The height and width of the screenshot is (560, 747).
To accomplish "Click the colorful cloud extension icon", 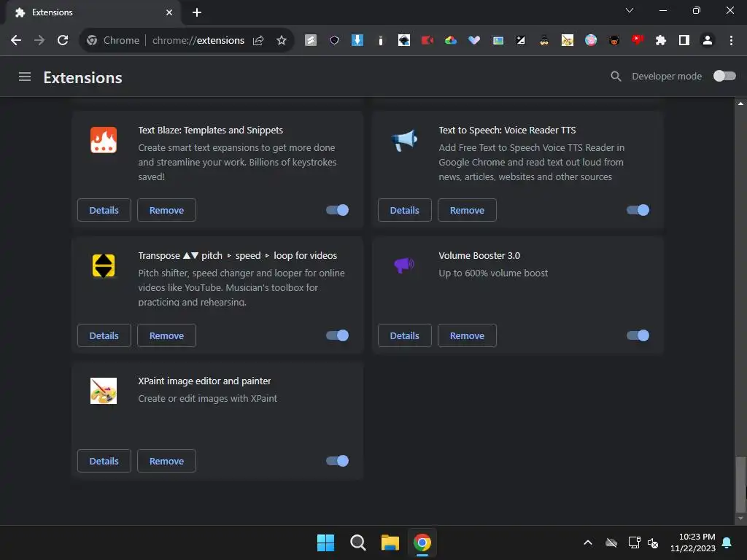I will click(x=451, y=40).
